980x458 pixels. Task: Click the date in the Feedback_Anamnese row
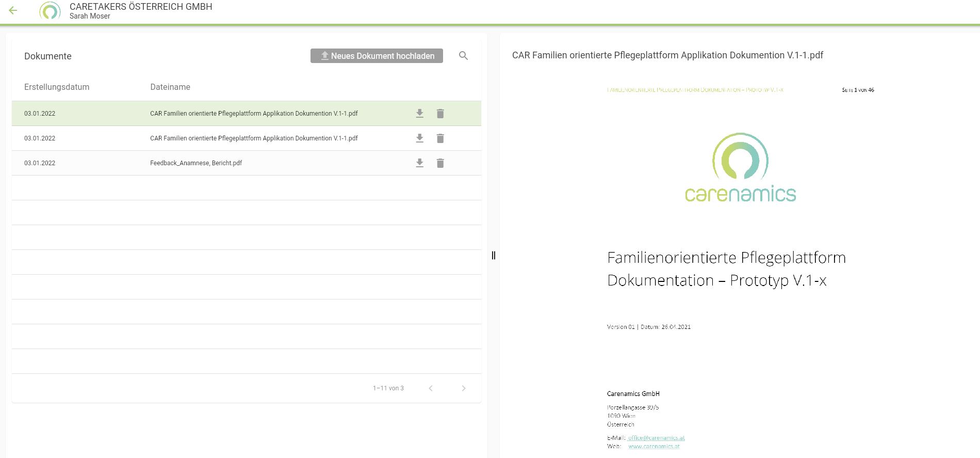40,163
